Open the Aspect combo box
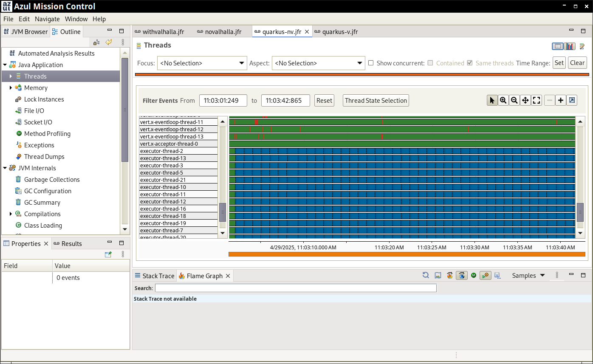Viewport: 593px width, 364px height. (318, 63)
